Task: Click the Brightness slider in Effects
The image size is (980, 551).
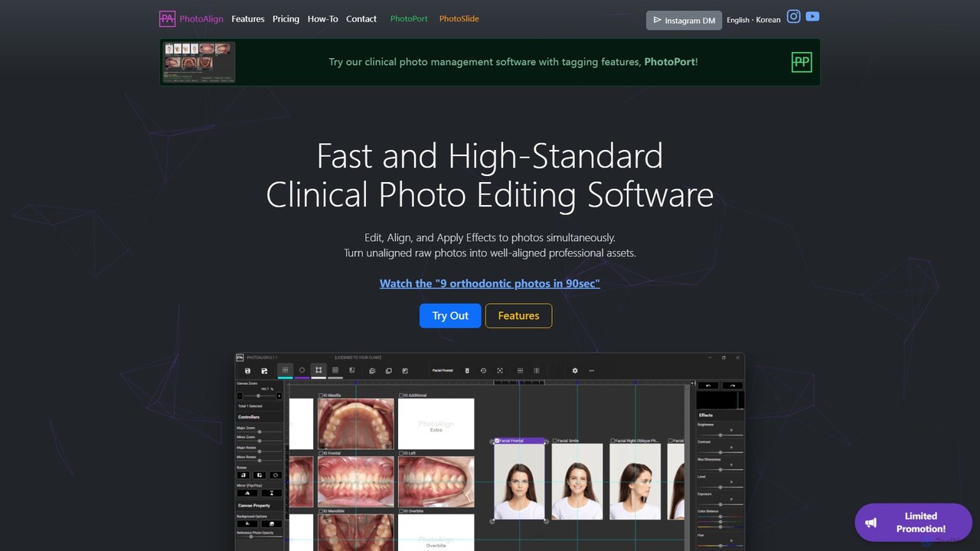Action: (720, 435)
